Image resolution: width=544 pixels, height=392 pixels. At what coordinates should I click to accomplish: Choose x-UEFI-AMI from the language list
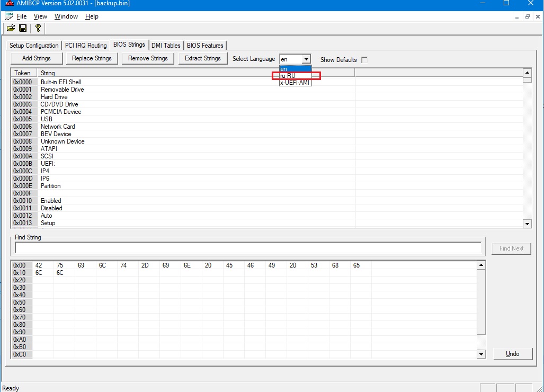pyautogui.click(x=295, y=83)
